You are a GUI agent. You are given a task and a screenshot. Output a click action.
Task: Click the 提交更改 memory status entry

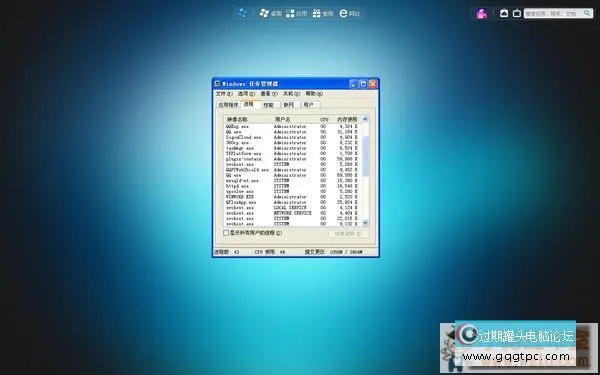point(333,252)
